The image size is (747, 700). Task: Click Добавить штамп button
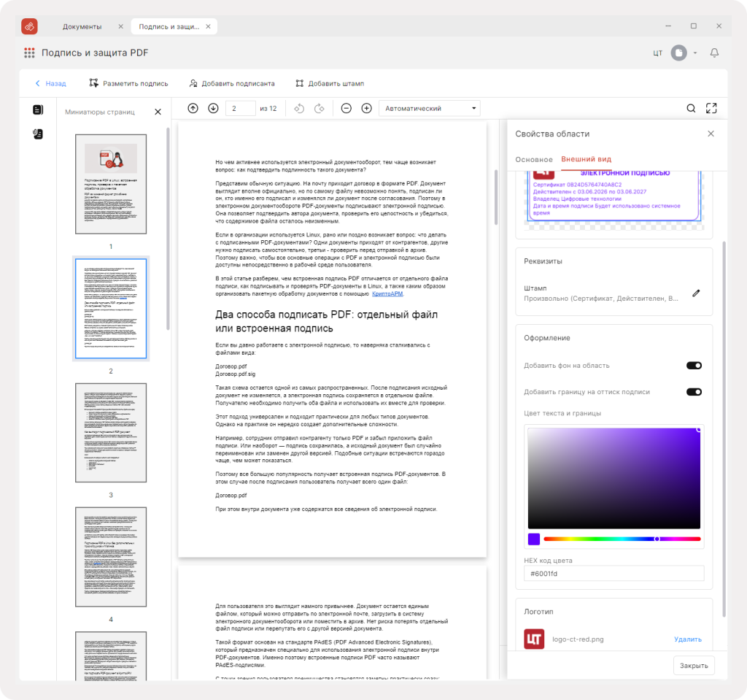(x=330, y=83)
